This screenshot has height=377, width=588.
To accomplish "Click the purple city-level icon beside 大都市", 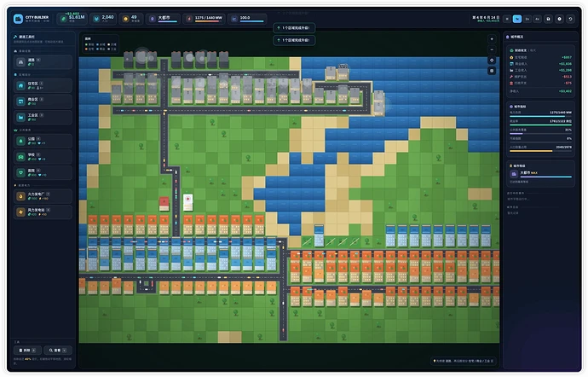I will (153, 19).
